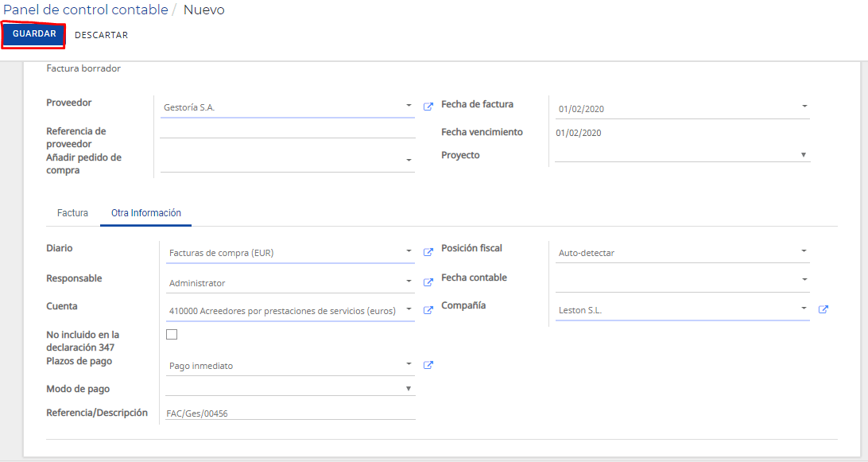Viewport: 868px width, 462px height.
Task: Click the GUARDAR button
Action: 33,34
